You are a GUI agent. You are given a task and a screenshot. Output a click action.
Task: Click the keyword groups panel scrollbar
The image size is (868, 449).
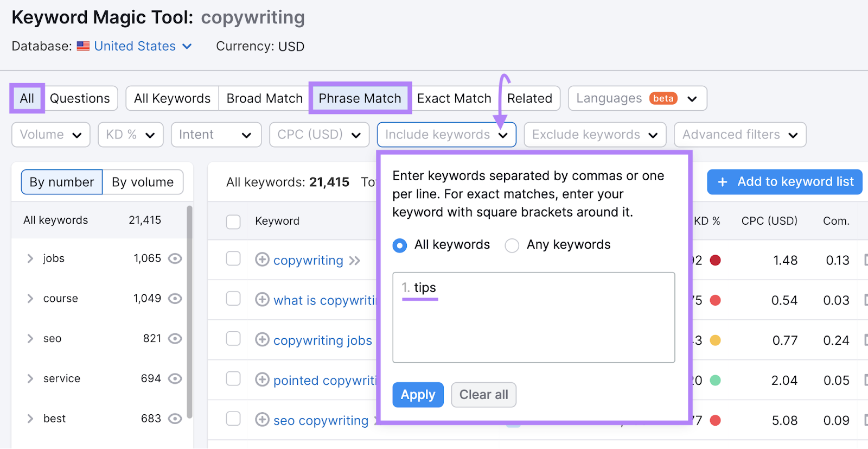[190, 312]
